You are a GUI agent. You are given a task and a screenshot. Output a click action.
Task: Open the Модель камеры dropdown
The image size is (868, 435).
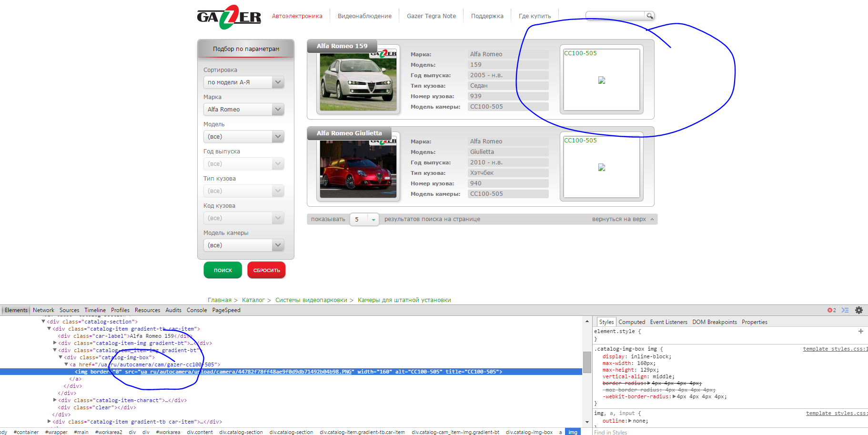[244, 245]
